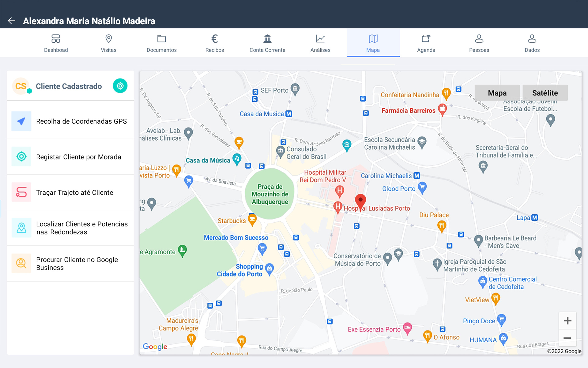Image resolution: width=588 pixels, height=368 pixels.
Task: Switch map view to Satélite
Action: tap(545, 93)
